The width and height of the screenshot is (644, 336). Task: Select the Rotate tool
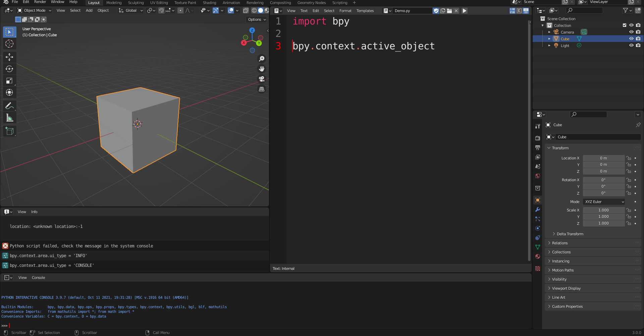[9, 69]
